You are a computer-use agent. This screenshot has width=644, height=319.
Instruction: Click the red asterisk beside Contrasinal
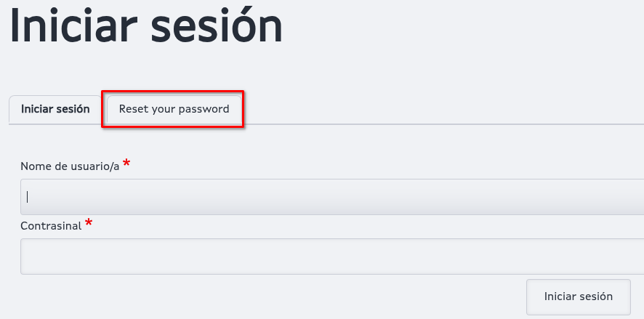(89, 223)
